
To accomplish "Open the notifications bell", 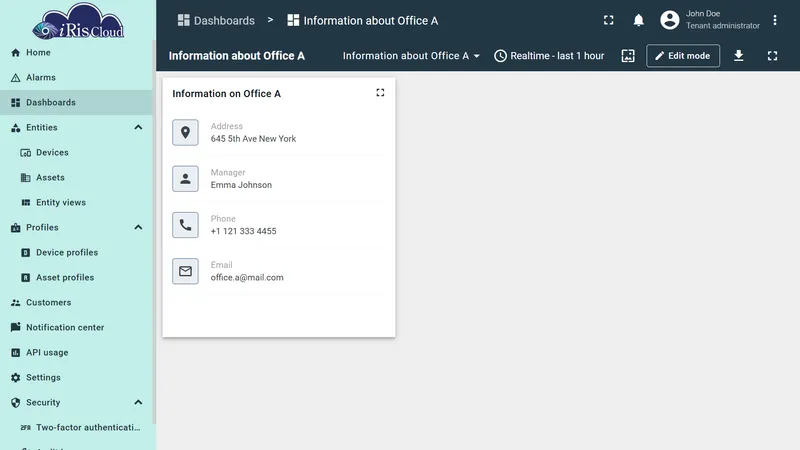I will pos(638,20).
